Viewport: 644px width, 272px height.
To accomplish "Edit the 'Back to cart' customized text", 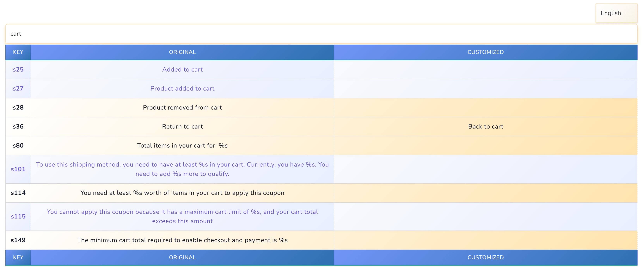I will point(485,127).
